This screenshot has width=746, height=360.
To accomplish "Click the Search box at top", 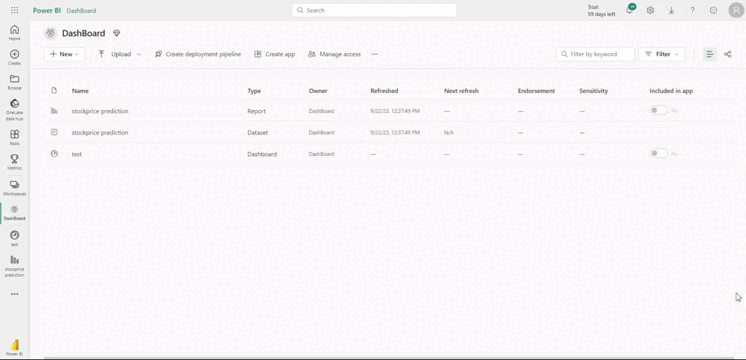I will (374, 10).
